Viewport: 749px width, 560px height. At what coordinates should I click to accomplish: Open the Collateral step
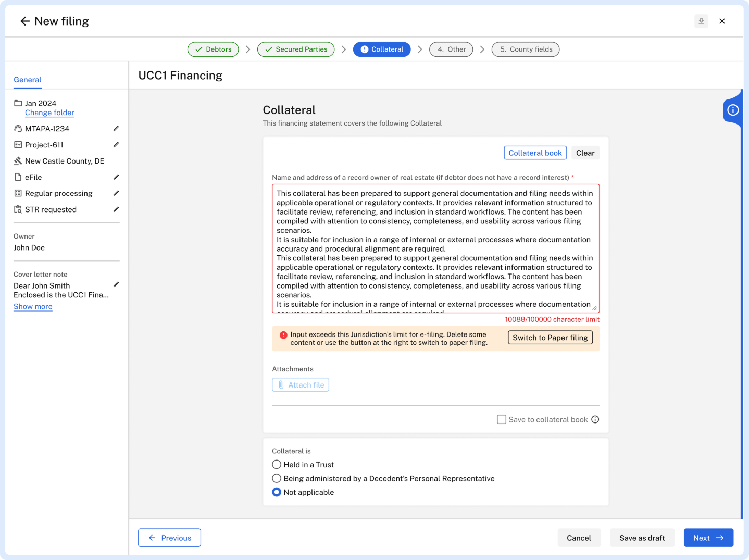click(x=382, y=49)
